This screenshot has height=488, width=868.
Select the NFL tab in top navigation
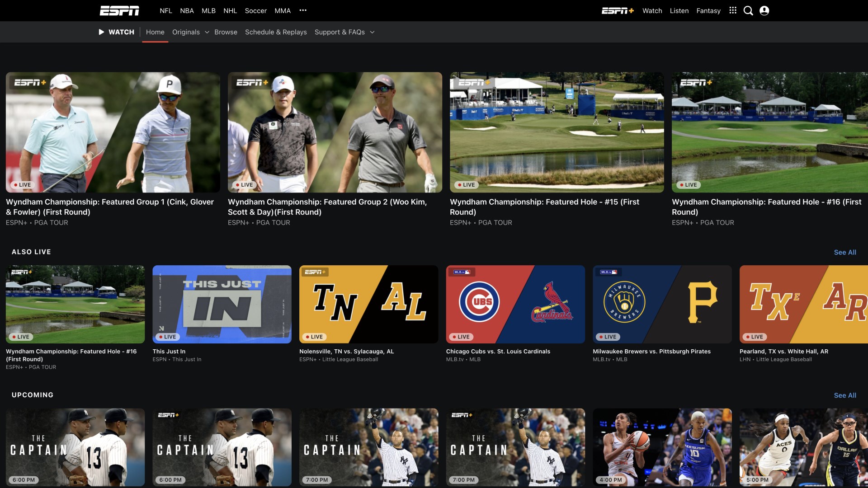point(165,11)
